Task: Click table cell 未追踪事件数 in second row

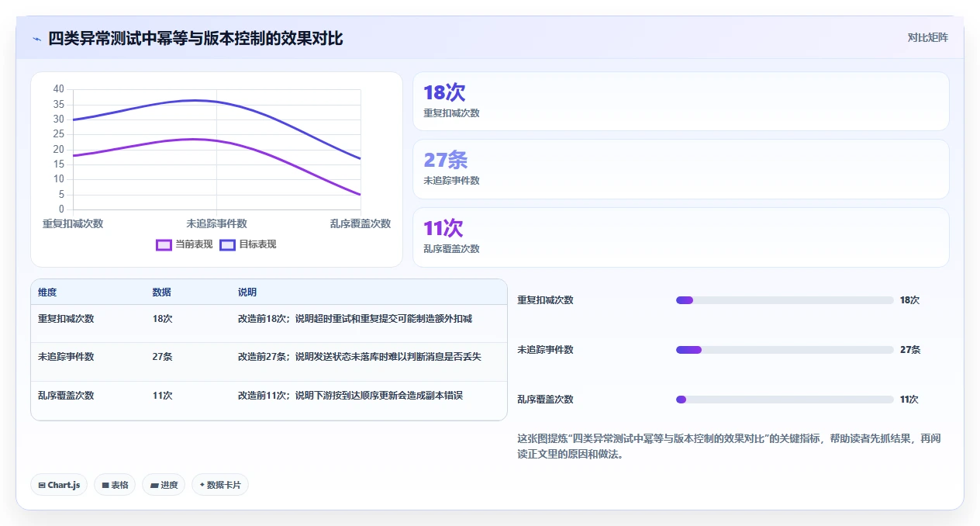Action: tap(66, 357)
